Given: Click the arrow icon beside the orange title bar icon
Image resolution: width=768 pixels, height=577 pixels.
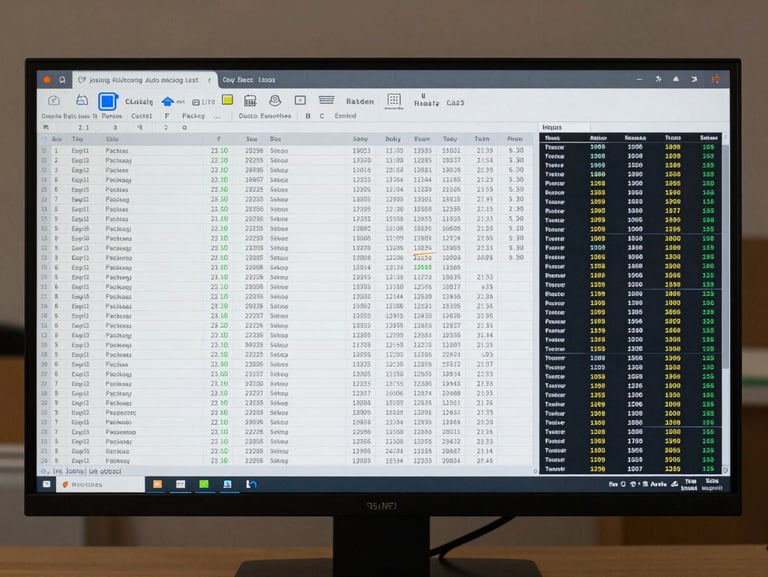Looking at the screenshot, I should click(x=694, y=79).
